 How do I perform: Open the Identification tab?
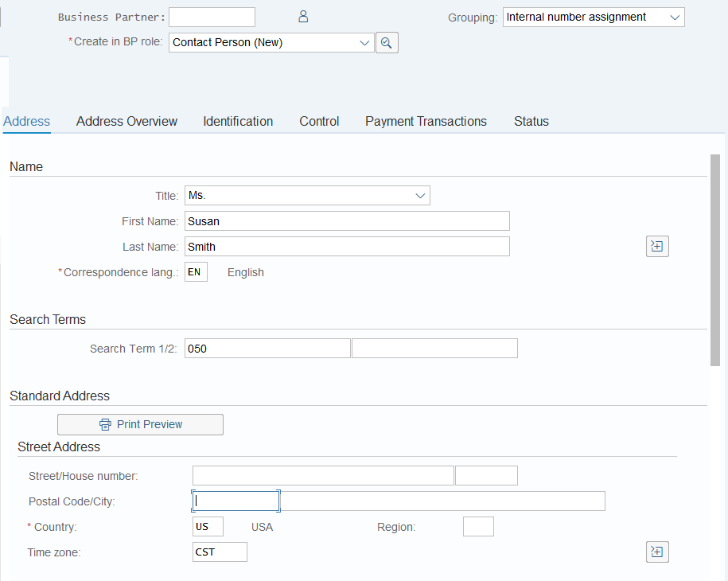pyautogui.click(x=238, y=121)
